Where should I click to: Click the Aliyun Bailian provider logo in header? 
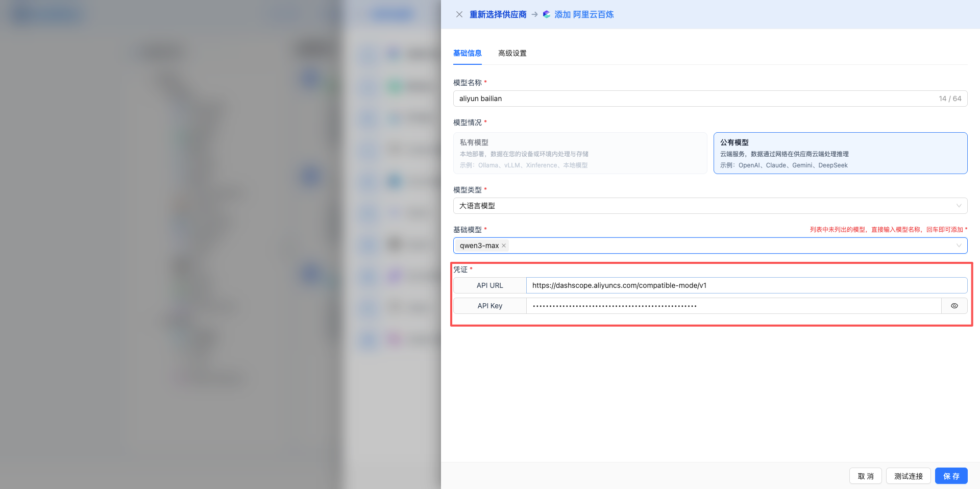click(546, 14)
